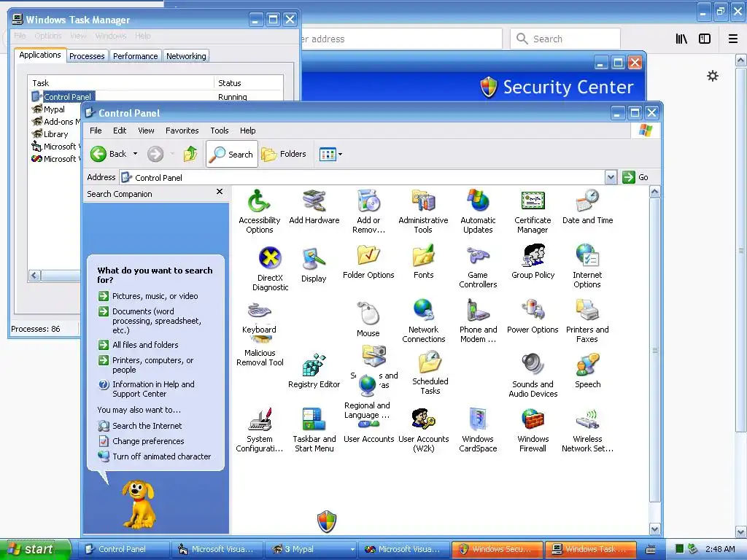Open Certificate Manager
Image resolution: width=747 pixels, height=560 pixels.
click(x=533, y=211)
